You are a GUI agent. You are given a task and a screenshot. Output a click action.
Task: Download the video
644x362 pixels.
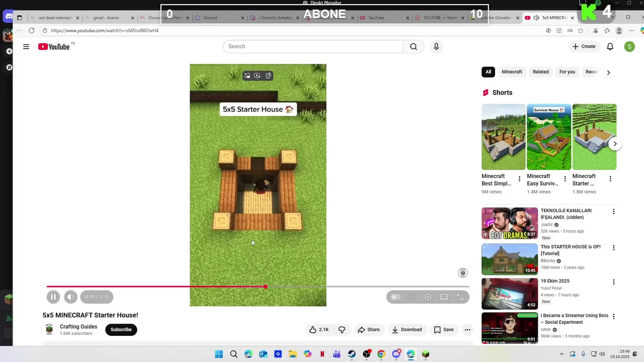pyautogui.click(x=407, y=330)
